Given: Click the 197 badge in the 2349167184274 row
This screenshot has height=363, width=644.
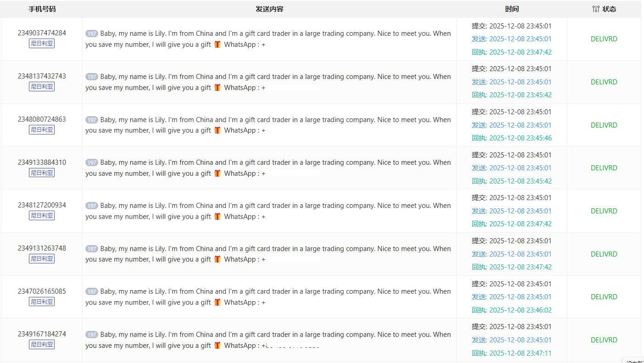Looking at the screenshot, I should 92,335.
